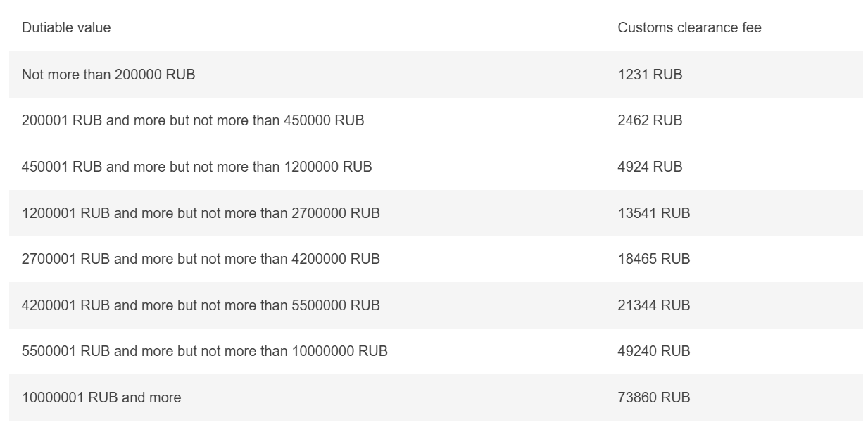Click the "Customs clearance fee" column header
The height and width of the screenshot is (427, 868).
tap(689, 28)
